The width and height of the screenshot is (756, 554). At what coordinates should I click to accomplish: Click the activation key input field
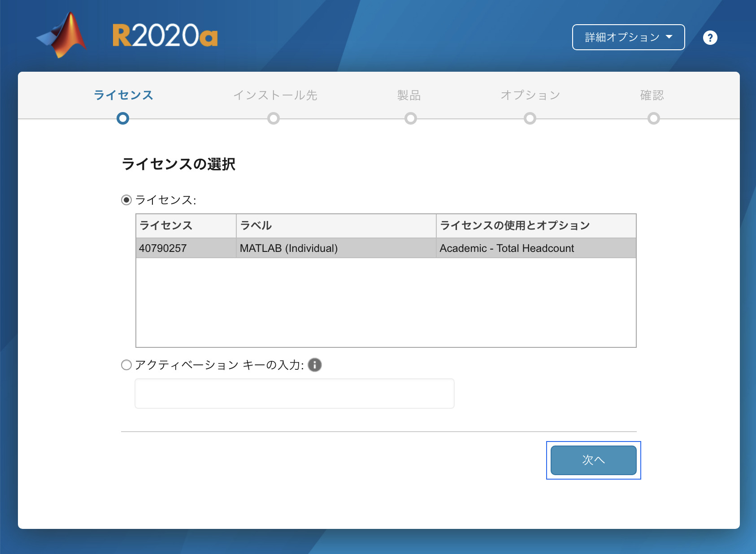point(295,394)
